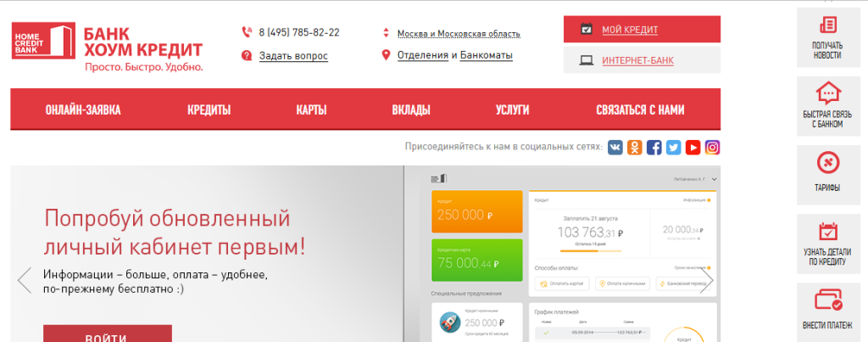The height and width of the screenshot is (342, 868).
Task: Click the VK social network icon
Action: (x=615, y=147)
